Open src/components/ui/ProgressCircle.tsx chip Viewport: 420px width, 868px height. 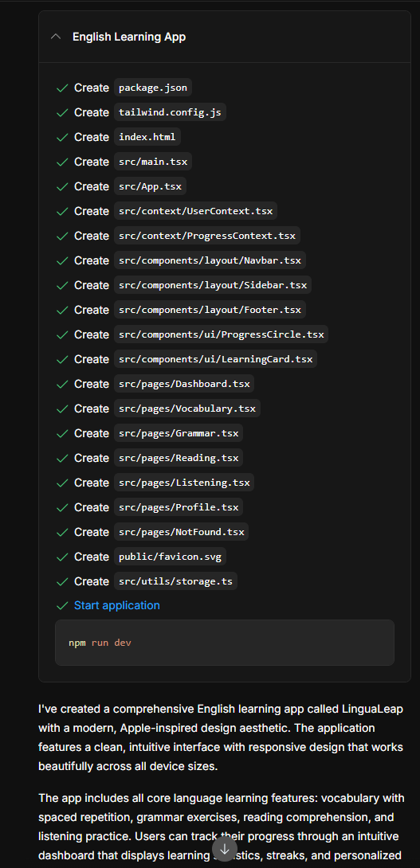click(221, 334)
